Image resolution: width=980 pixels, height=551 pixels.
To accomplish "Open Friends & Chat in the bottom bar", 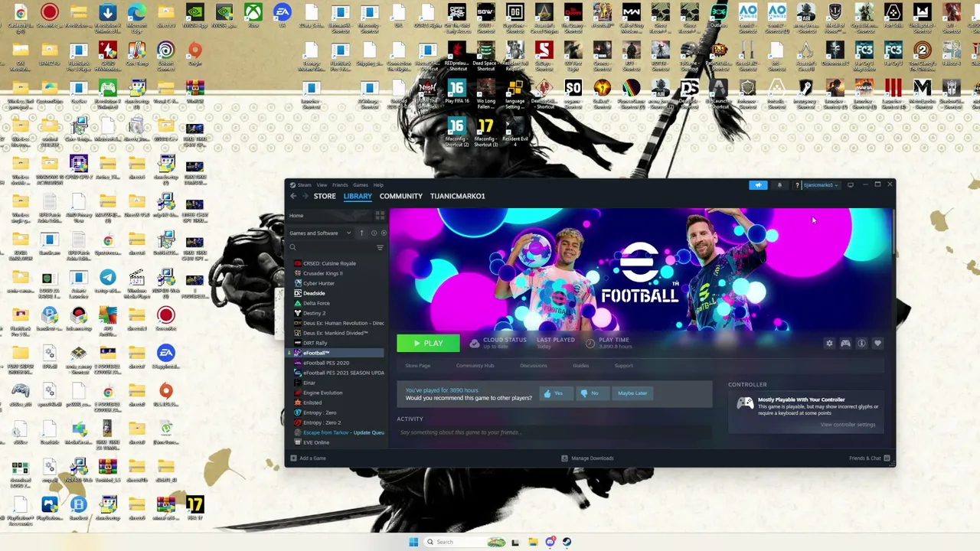I will tap(869, 458).
